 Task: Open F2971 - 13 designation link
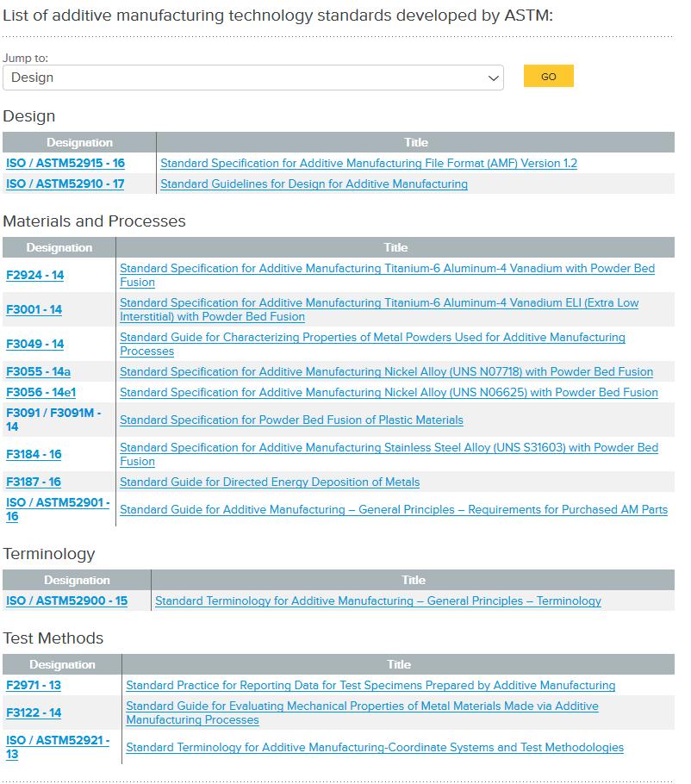[x=34, y=685]
